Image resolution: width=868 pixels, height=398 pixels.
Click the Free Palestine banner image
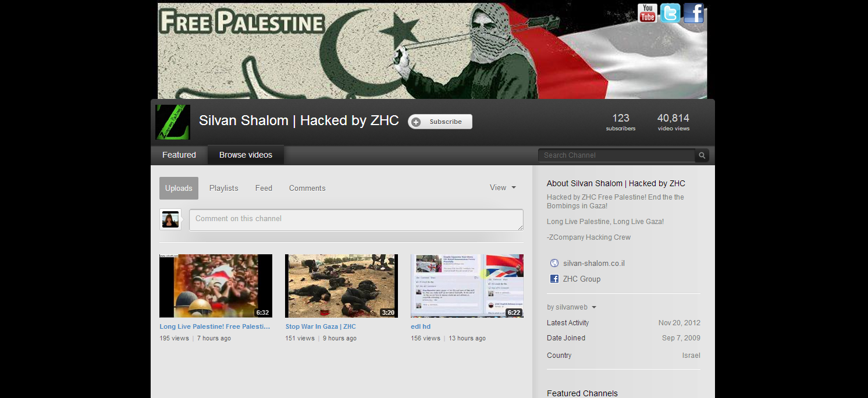tap(432, 51)
